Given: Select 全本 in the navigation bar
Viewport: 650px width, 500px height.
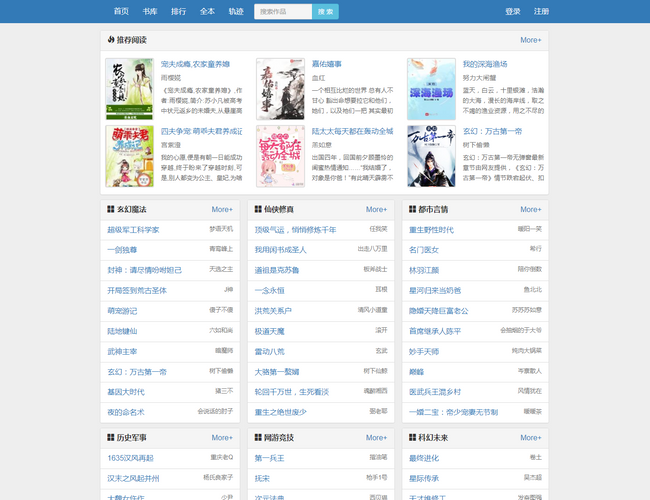Looking at the screenshot, I should [x=207, y=11].
